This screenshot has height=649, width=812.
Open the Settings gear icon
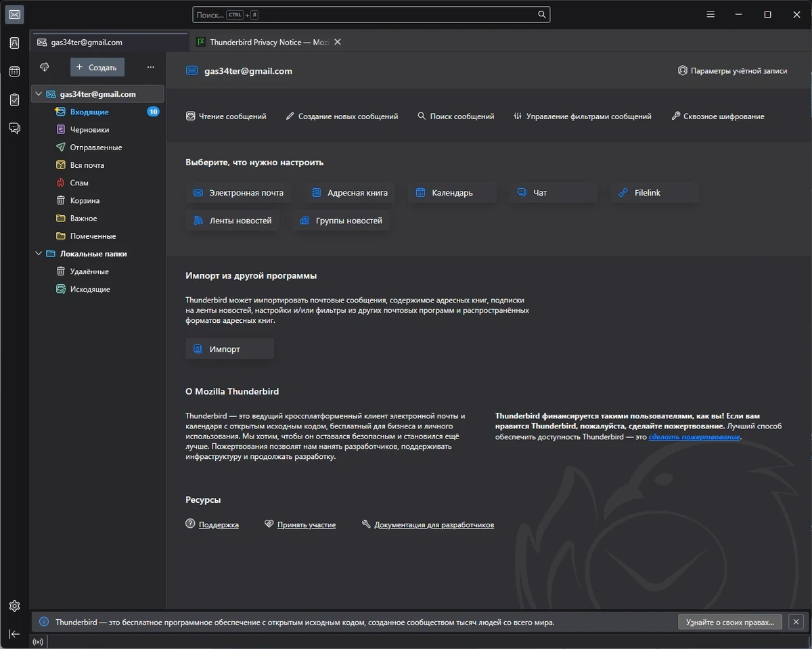(14, 606)
